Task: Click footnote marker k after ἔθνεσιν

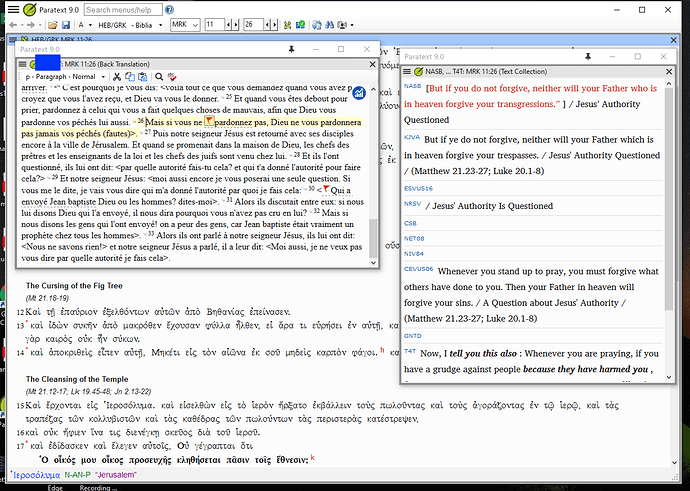Action: (x=312, y=458)
